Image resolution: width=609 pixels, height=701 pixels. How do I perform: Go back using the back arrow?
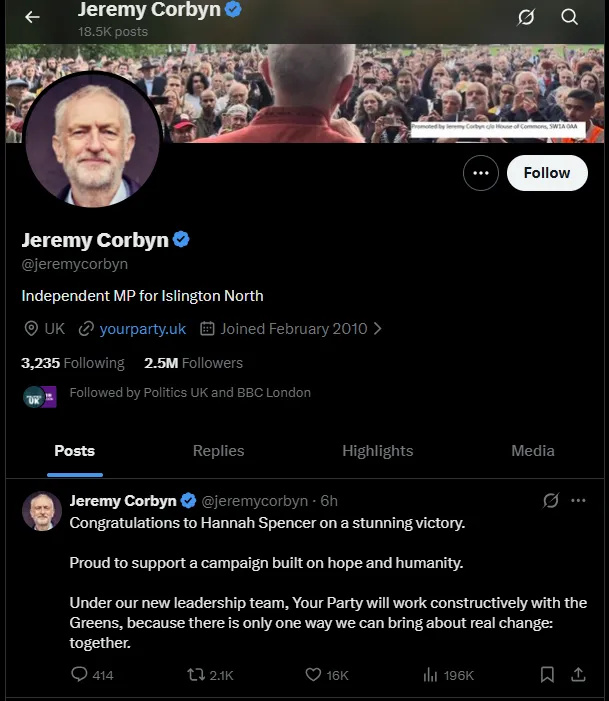32,17
